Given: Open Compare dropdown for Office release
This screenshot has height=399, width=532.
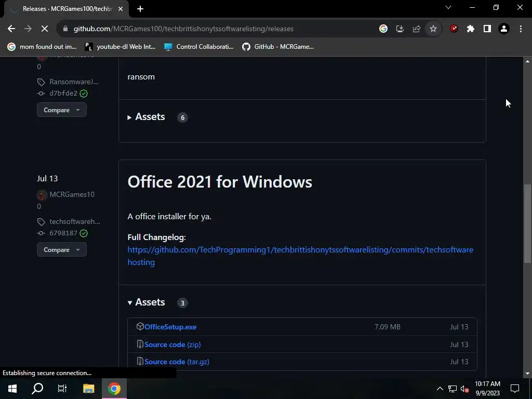Looking at the screenshot, I should click(x=62, y=250).
